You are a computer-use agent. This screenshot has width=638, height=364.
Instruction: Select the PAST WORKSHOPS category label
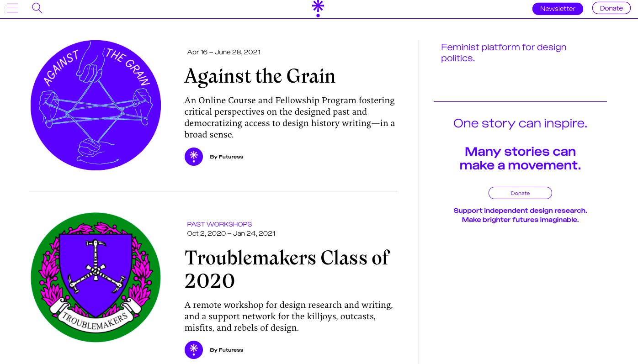coord(219,224)
